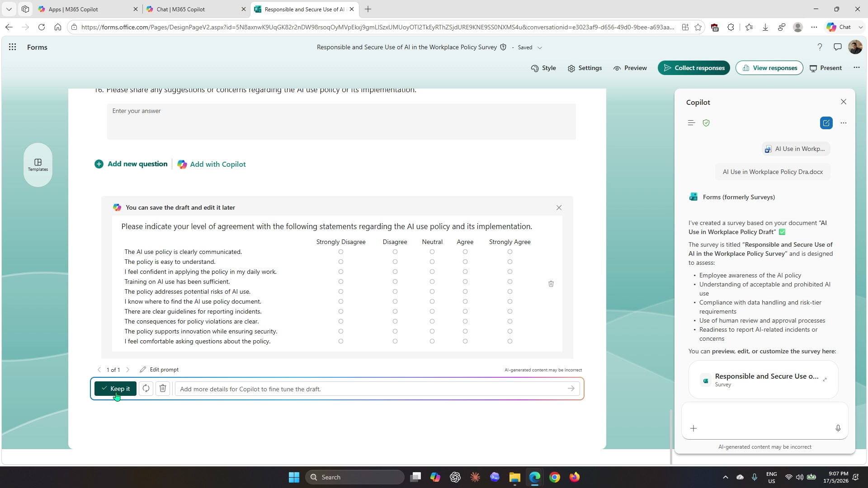Reload the page

coord(42,27)
